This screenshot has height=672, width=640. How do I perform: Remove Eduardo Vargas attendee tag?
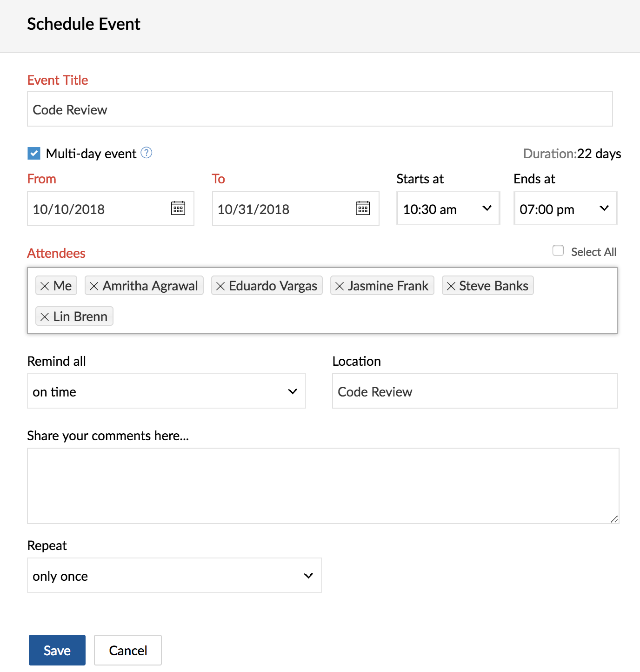220,286
